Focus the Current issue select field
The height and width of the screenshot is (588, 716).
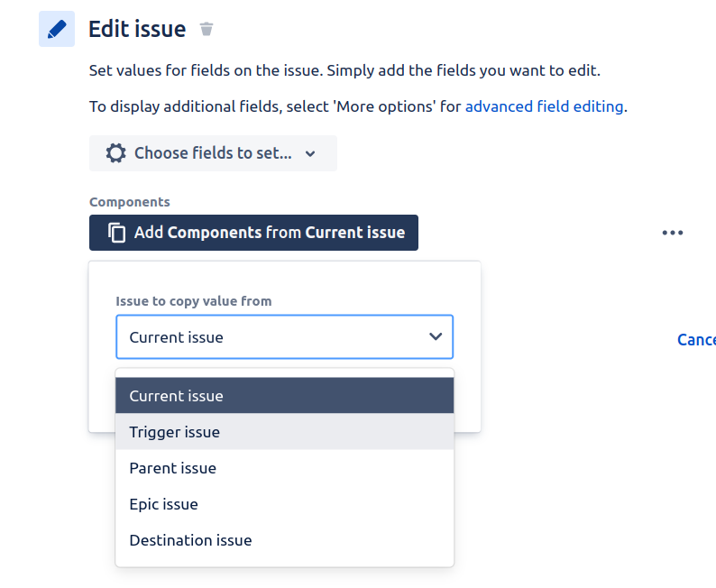[284, 337]
